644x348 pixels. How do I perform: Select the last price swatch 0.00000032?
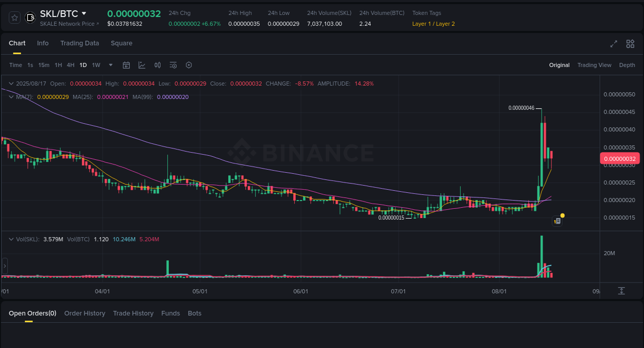(x=620, y=158)
